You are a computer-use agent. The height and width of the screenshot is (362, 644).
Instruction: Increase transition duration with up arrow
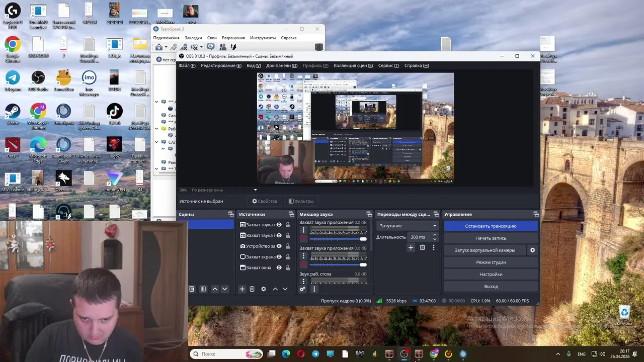point(435,235)
